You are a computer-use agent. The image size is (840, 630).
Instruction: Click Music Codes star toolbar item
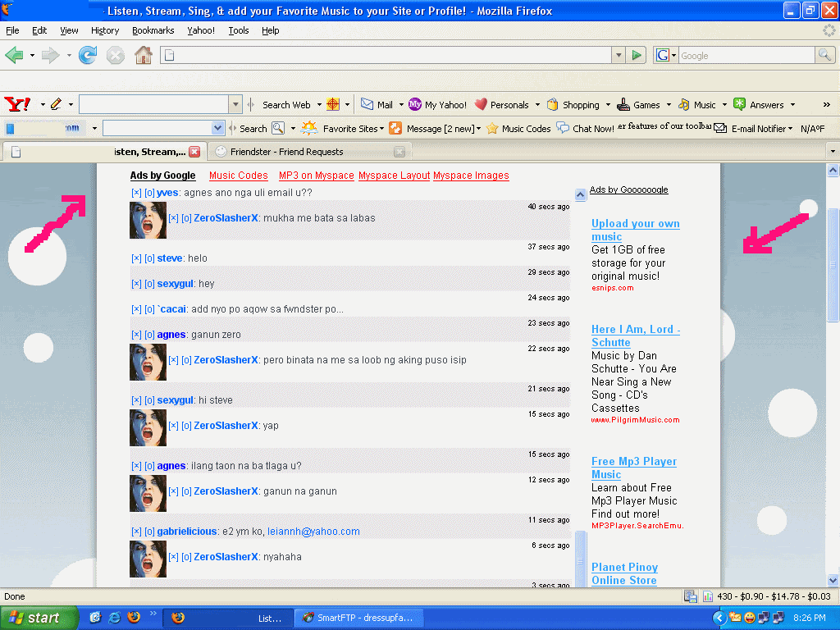pos(518,128)
